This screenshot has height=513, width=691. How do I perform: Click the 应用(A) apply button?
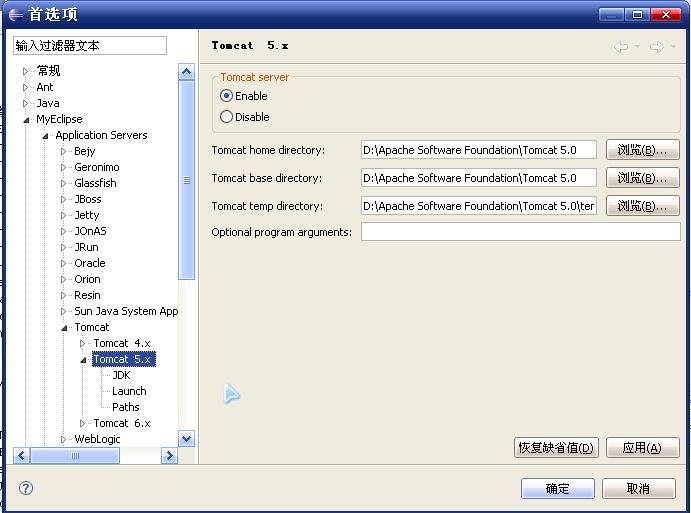click(643, 448)
